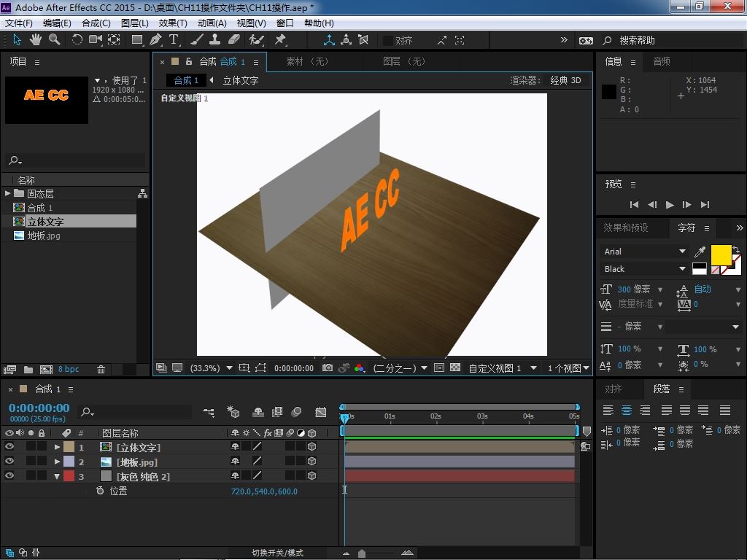Open the magnification (33.3%) dropdown

(211, 368)
